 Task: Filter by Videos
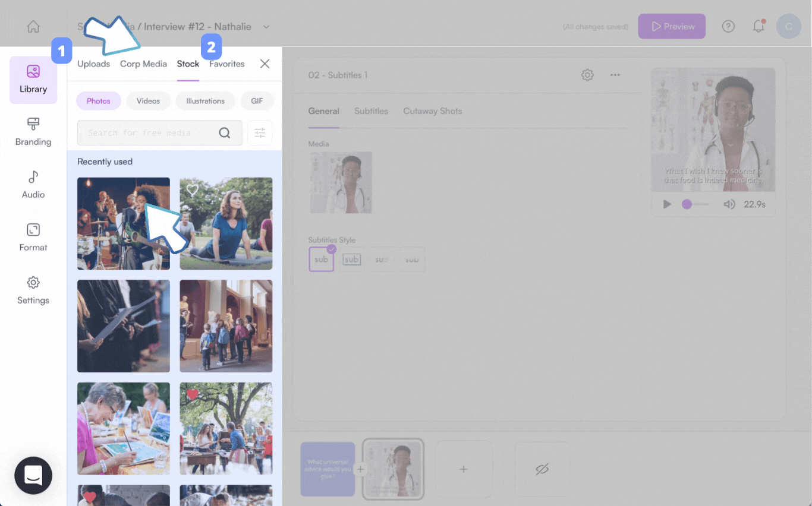click(x=148, y=101)
